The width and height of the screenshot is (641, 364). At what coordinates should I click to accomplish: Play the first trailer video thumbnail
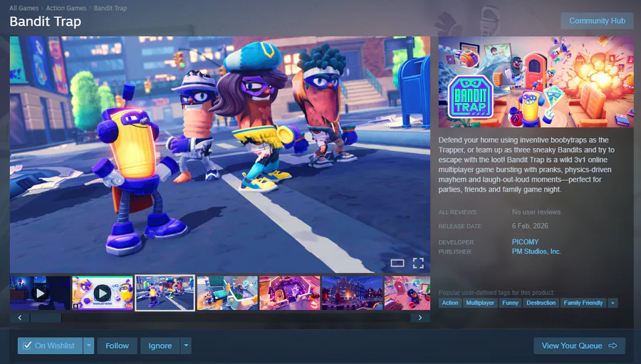tap(40, 293)
